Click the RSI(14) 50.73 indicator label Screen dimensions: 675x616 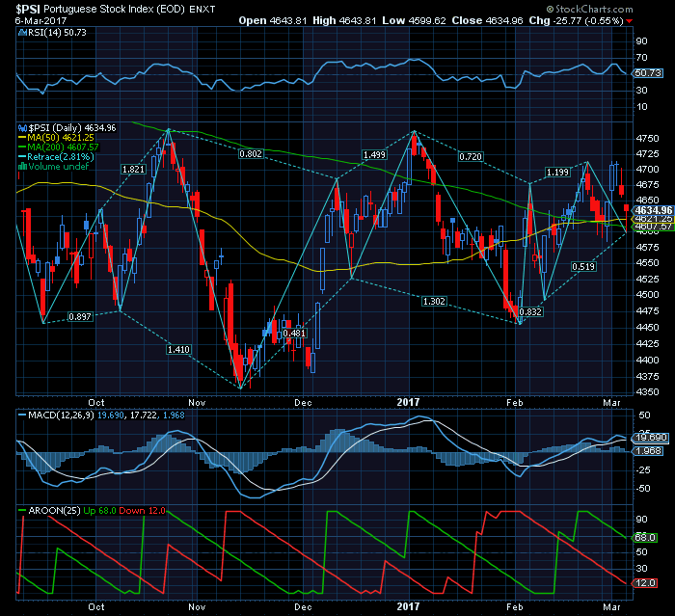point(57,32)
